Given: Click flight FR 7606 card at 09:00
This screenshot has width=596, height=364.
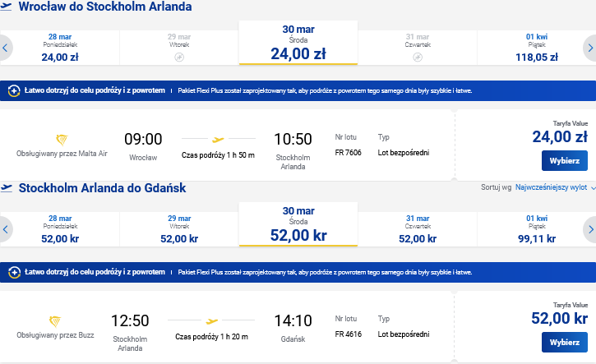Looking at the screenshot, I should pyautogui.click(x=227, y=145).
